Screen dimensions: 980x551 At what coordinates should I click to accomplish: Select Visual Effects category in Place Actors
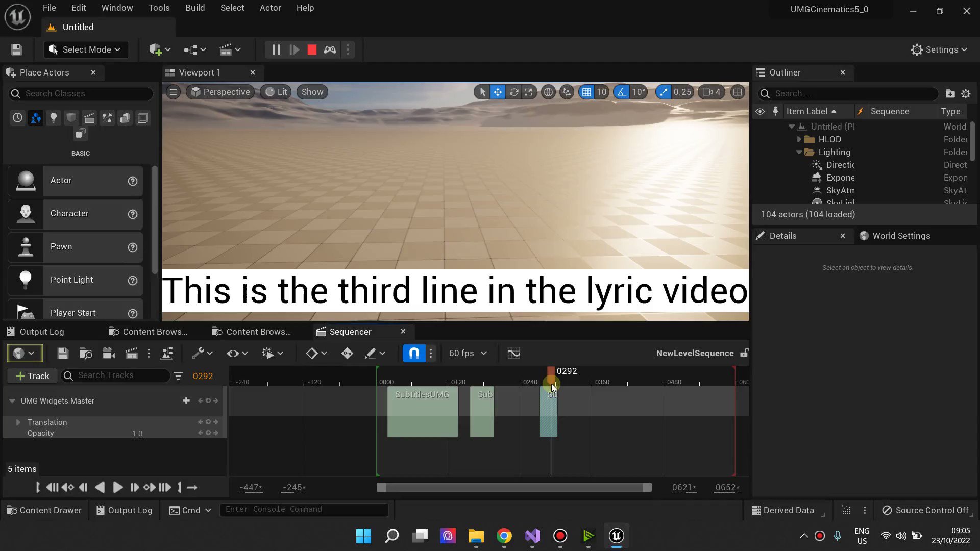[x=107, y=118]
